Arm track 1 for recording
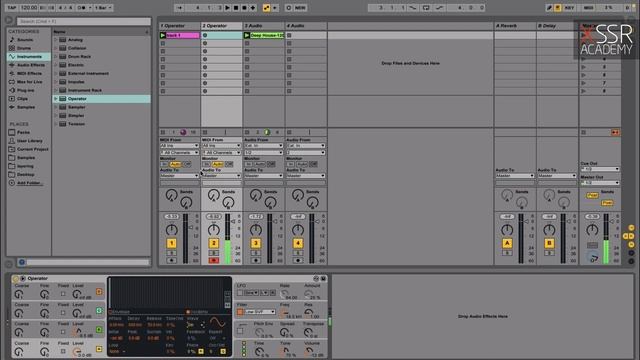 point(171,260)
